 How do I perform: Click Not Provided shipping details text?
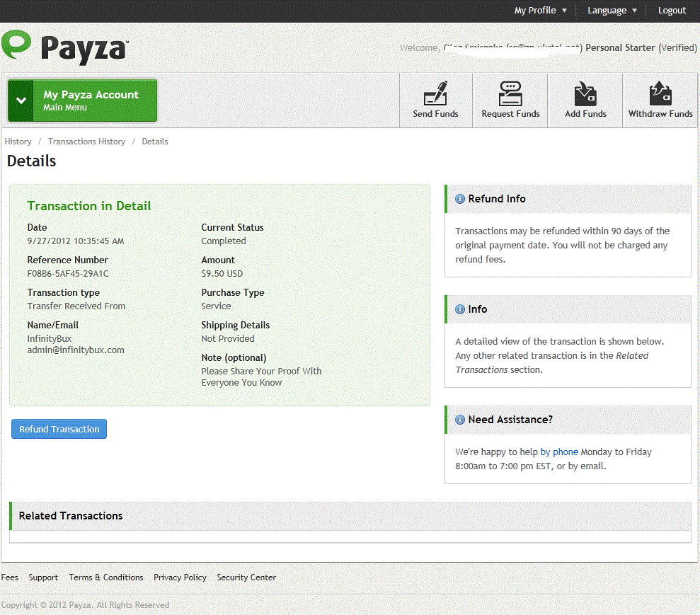tap(228, 339)
